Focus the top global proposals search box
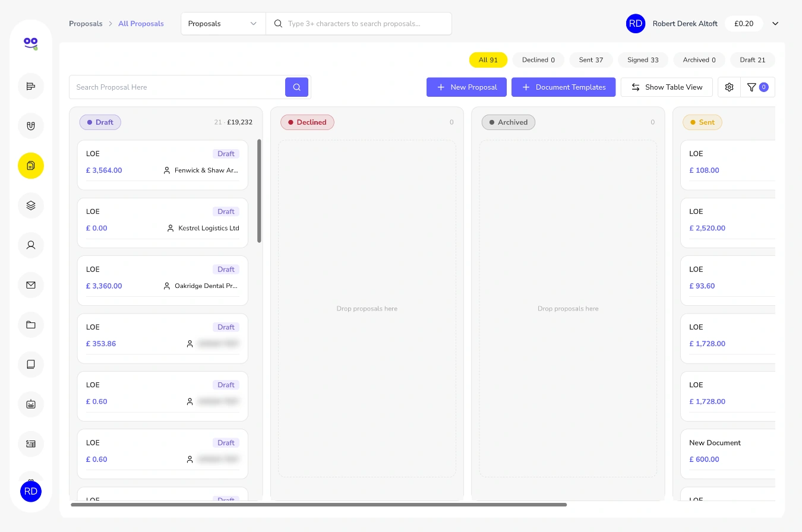Viewport: 802px width, 532px height. 359,24
